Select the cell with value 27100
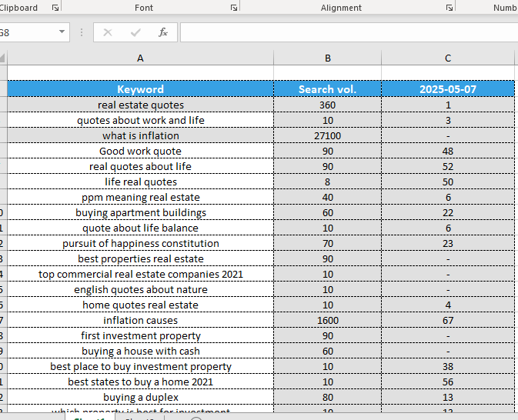Screen dimensions: 518x420 click(328, 136)
